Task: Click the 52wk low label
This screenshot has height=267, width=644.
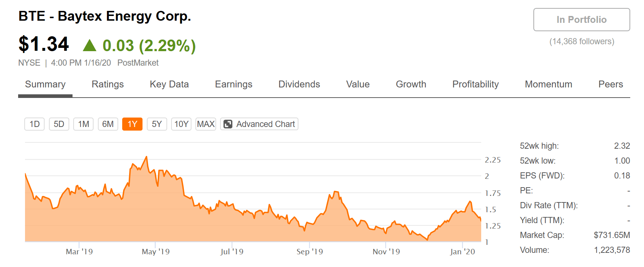Action: tap(538, 161)
